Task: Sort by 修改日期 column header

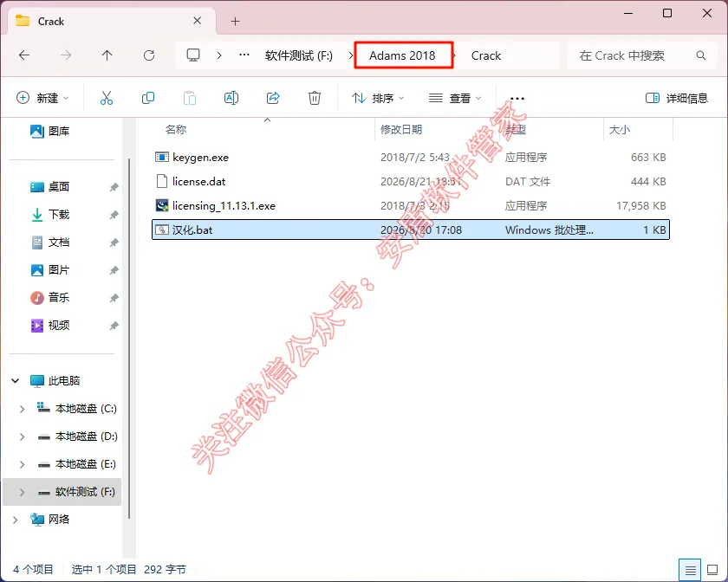Action: (x=401, y=130)
